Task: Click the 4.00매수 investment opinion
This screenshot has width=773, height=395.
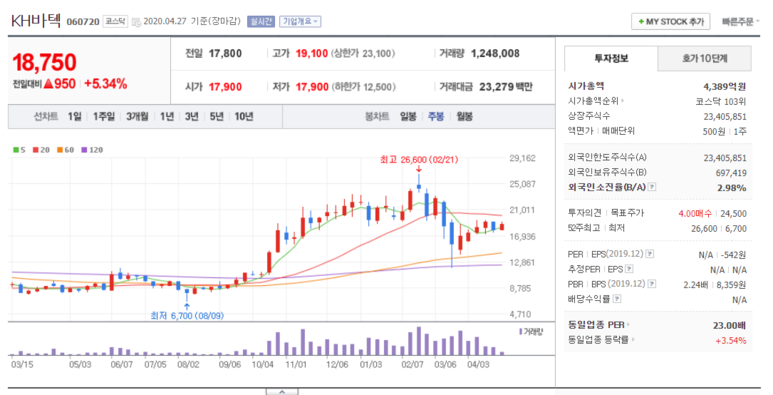Action: click(x=695, y=214)
